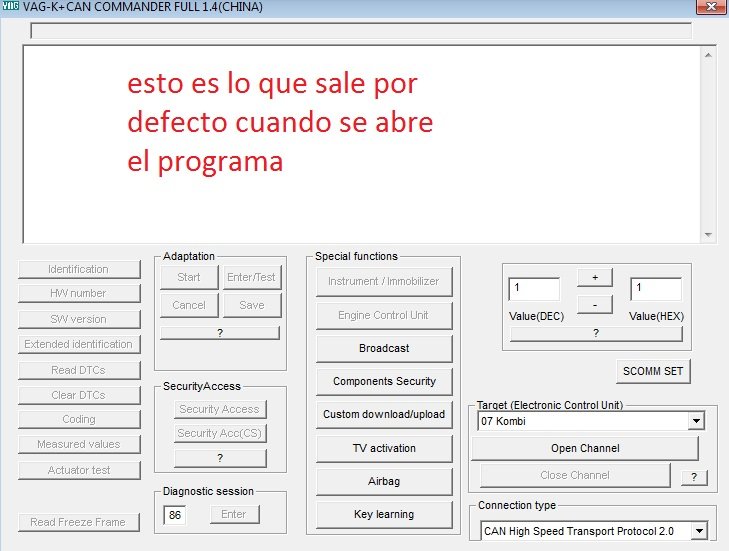Open SecurityAccess help question mark

220,458
